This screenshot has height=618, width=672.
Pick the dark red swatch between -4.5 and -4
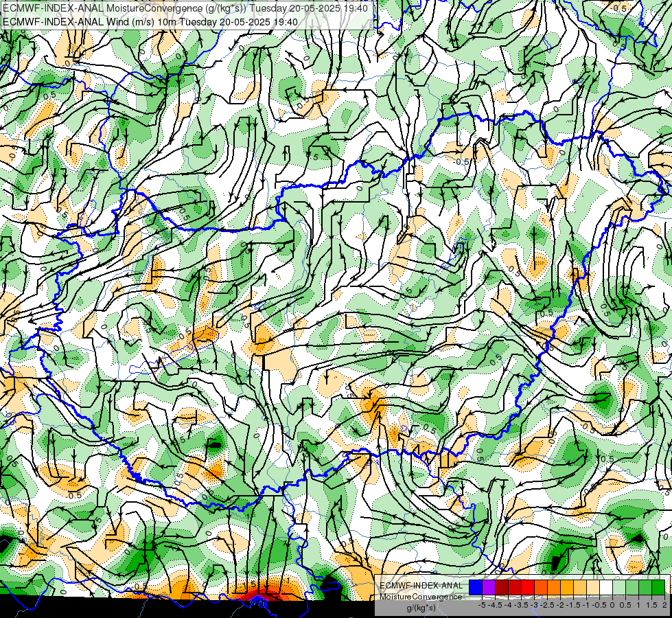point(502,587)
